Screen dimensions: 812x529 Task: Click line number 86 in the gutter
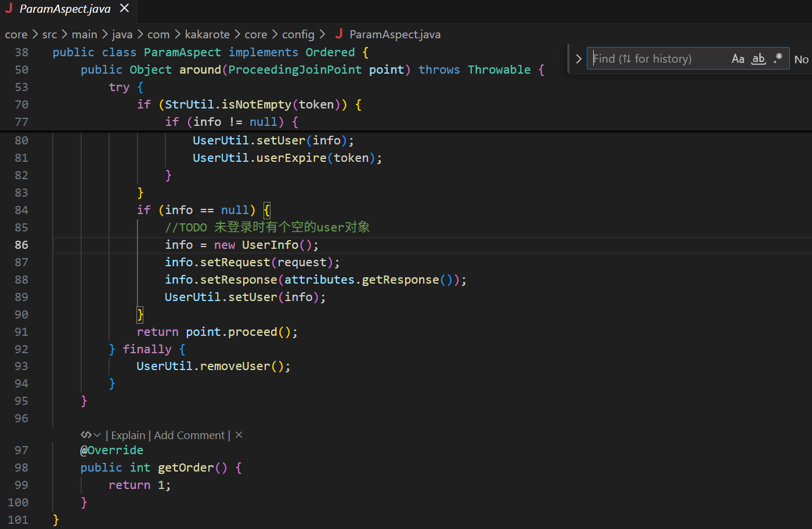pyautogui.click(x=21, y=245)
